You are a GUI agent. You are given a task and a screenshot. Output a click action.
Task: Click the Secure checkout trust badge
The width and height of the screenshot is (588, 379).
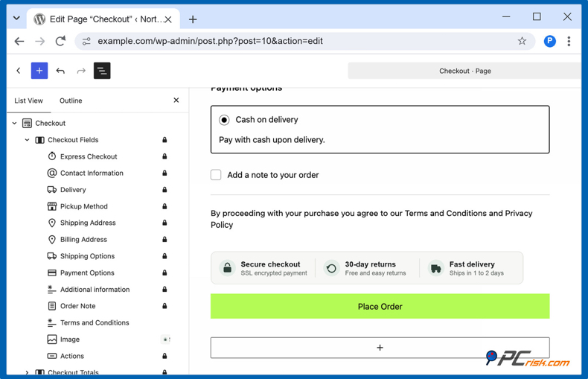(x=263, y=268)
